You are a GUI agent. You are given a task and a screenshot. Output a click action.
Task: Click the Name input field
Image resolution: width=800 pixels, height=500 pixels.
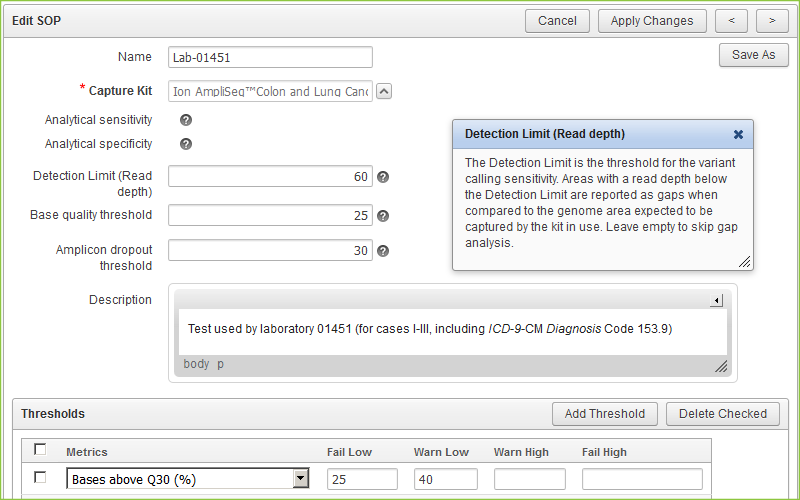click(270, 58)
